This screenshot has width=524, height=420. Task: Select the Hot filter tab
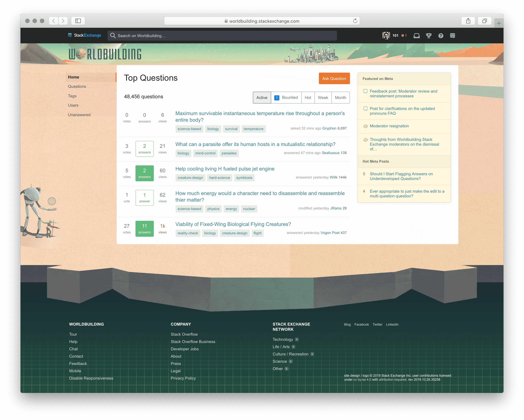pyautogui.click(x=308, y=97)
